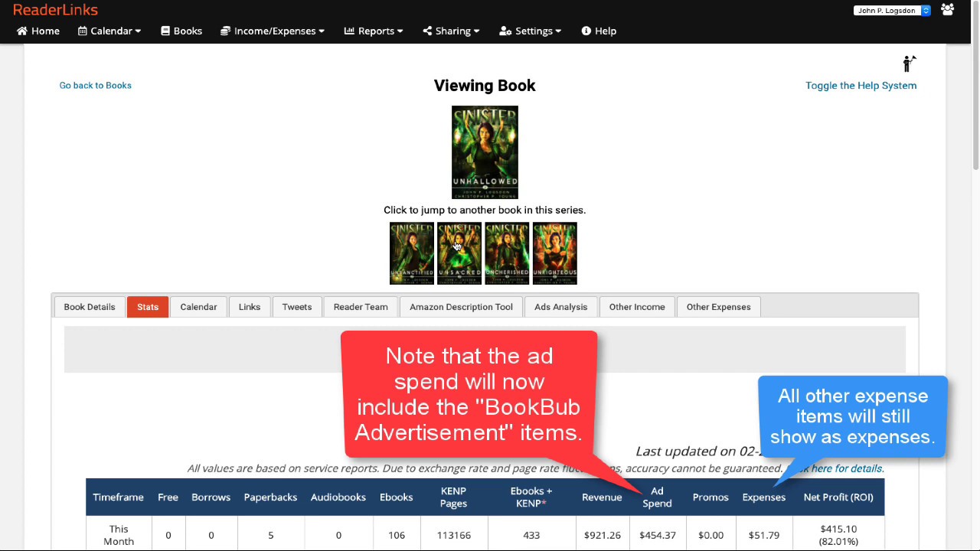This screenshot has height=551, width=980.
Task: Open the Other Expenses tab
Action: (x=719, y=307)
